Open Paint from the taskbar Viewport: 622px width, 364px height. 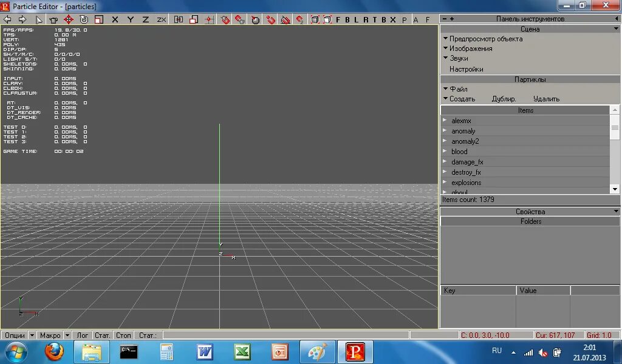[317, 351]
